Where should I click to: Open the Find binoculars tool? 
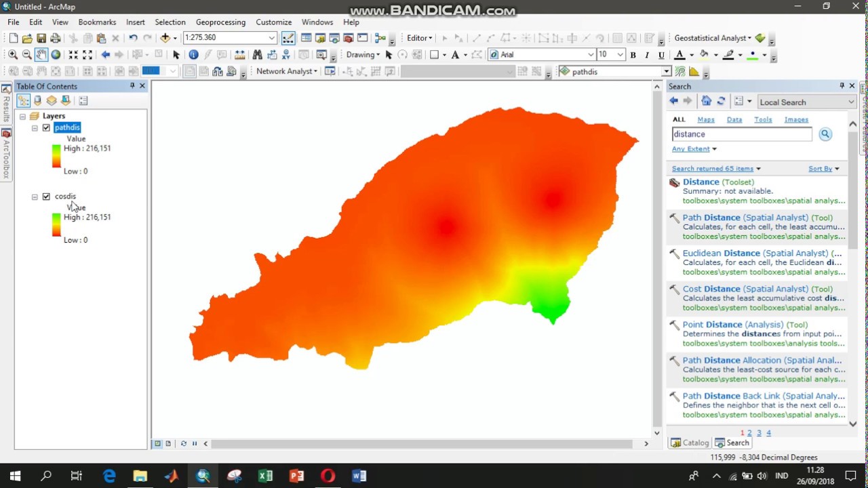[x=257, y=55]
